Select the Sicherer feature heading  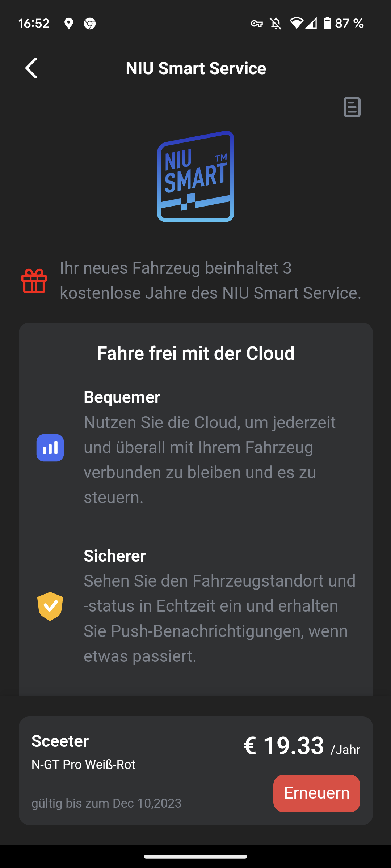pyautogui.click(x=115, y=556)
